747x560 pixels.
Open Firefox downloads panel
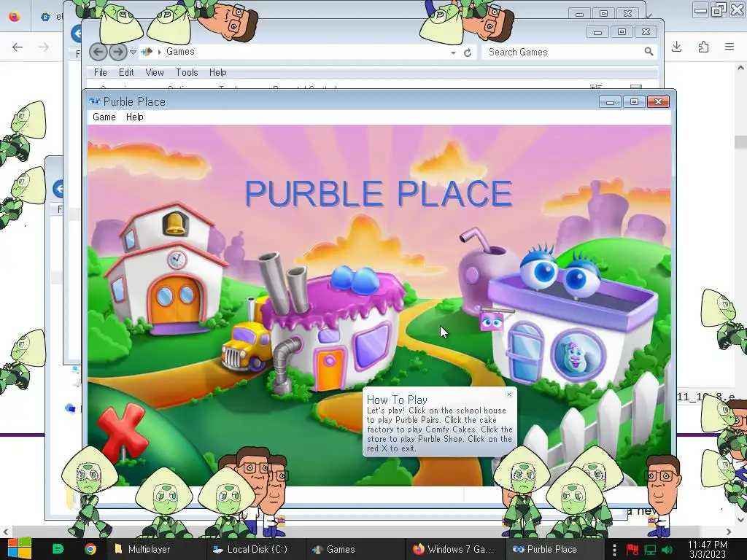(676, 47)
